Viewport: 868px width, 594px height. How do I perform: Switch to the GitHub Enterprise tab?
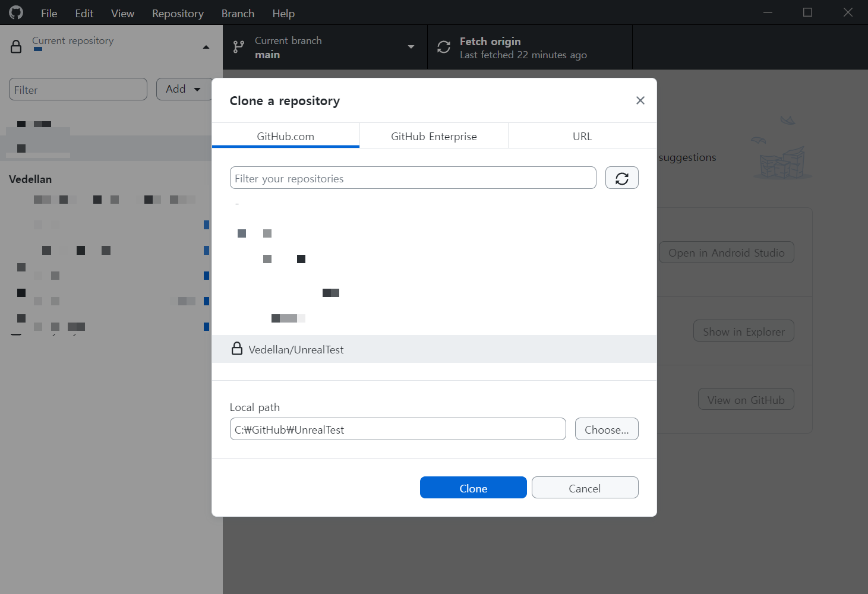[434, 136]
